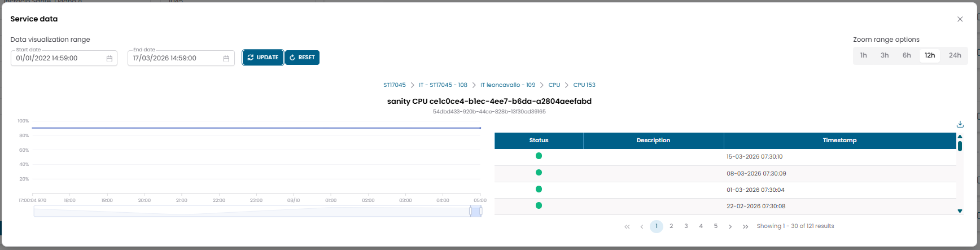Image resolution: width=980 pixels, height=250 pixels.
Task: Open the ST17045 breadcrumb link
Action: pos(395,85)
